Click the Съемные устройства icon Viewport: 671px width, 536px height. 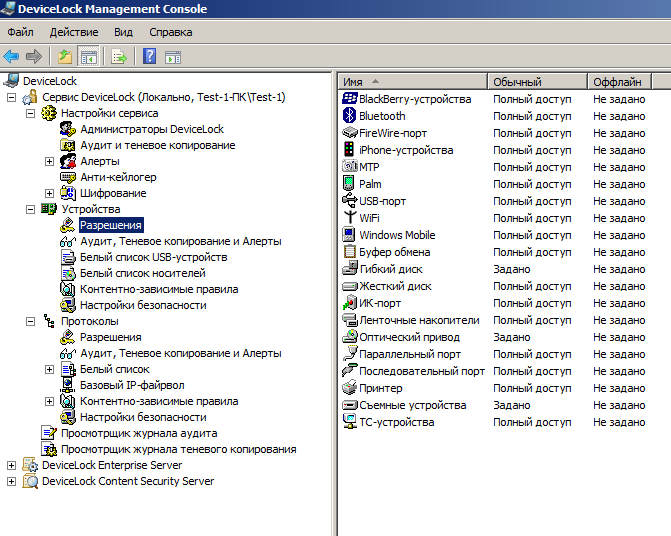[350, 405]
